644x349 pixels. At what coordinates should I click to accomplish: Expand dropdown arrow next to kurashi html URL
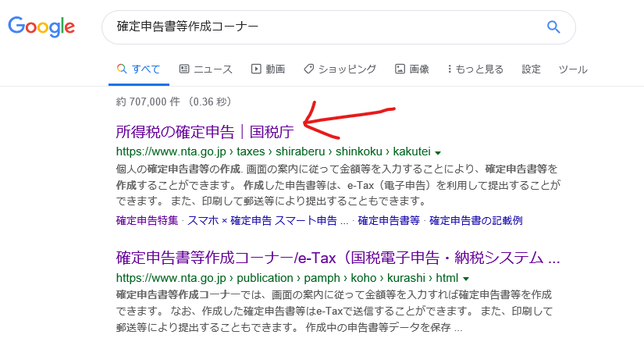[x=466, y=279]
